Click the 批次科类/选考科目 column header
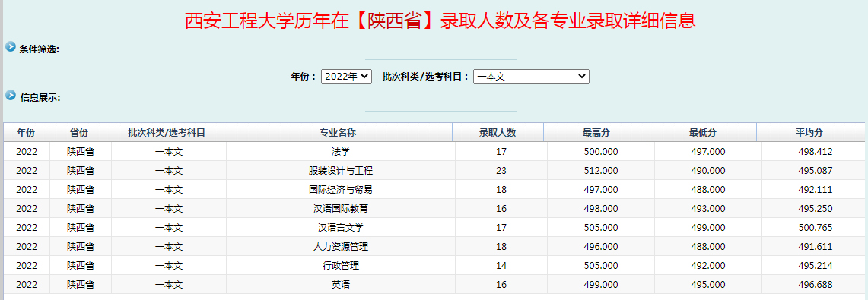The image size is (868, 300). tap(167, 132)
